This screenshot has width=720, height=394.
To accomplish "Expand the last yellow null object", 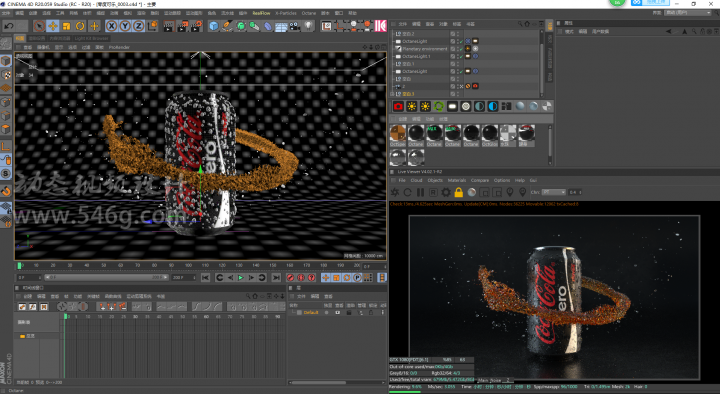I will [393, 94].
